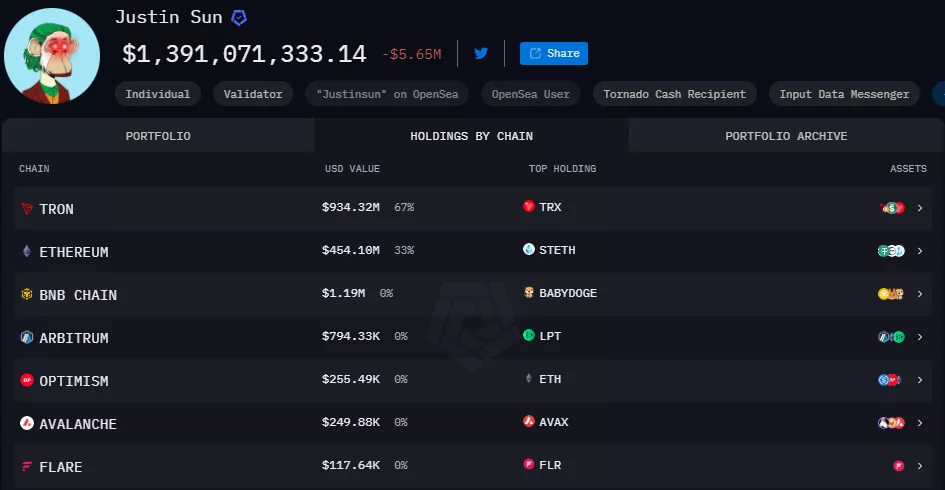Click the Flare chain logo icon
Viewport: 945px width, 490px height.
point(27,467)
